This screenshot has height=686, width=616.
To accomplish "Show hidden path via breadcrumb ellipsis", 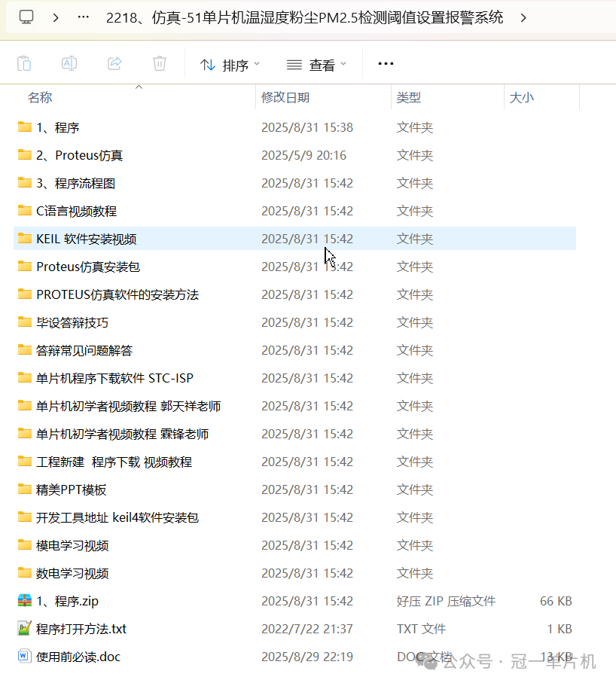I will (x=83, y=17).
